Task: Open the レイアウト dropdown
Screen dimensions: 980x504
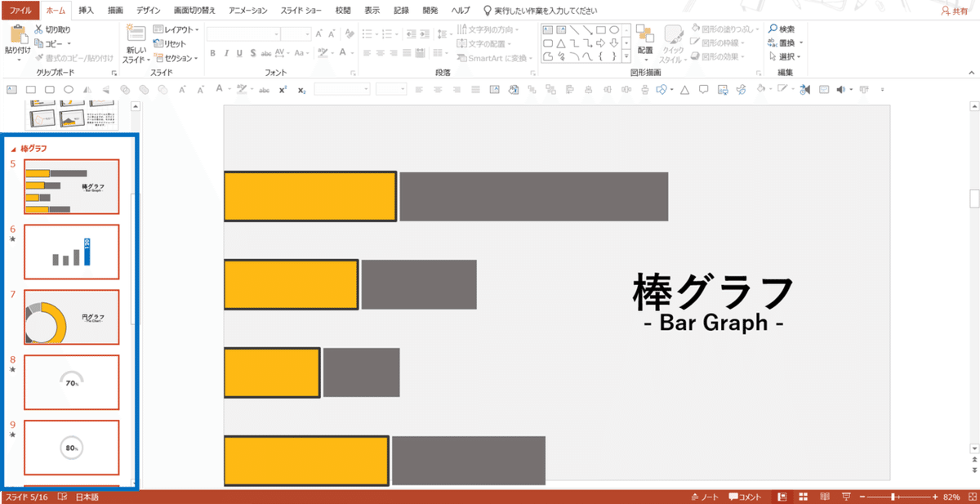Action: 176,29
